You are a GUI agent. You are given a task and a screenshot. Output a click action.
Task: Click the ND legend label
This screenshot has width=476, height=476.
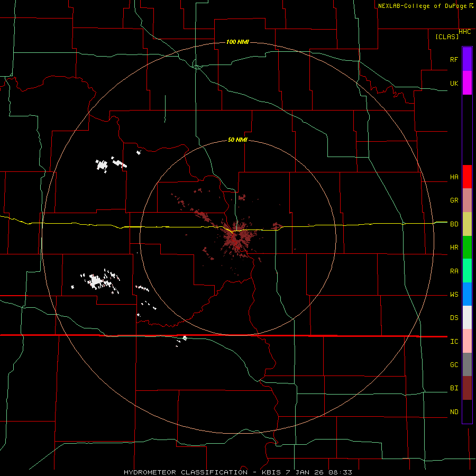click(x=454, y=412)
